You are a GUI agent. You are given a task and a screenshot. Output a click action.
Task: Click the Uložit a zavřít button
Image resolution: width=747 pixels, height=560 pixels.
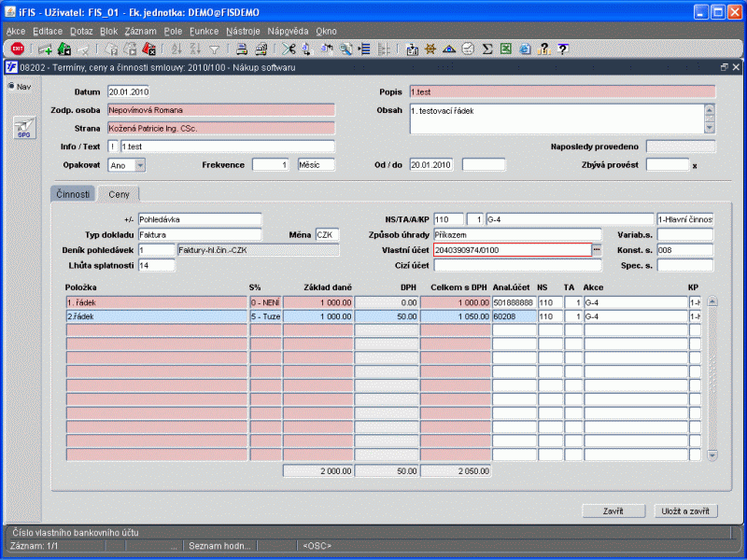(685, 511)
